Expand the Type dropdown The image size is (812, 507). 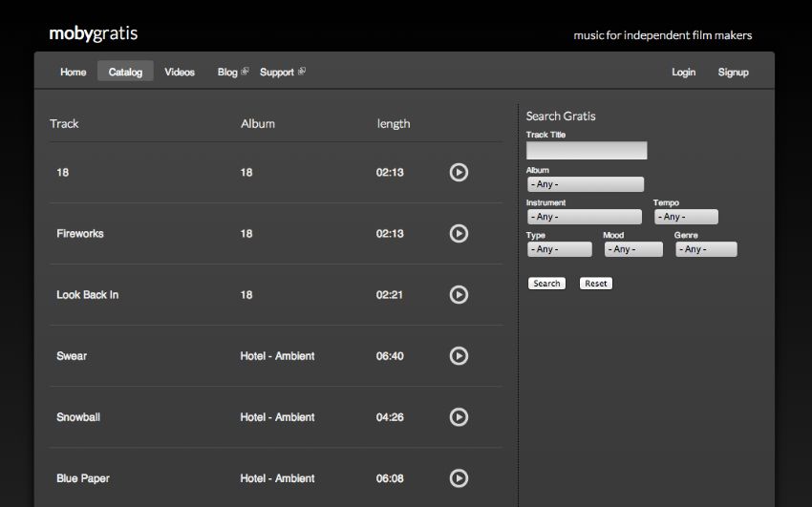pos(559,249)
